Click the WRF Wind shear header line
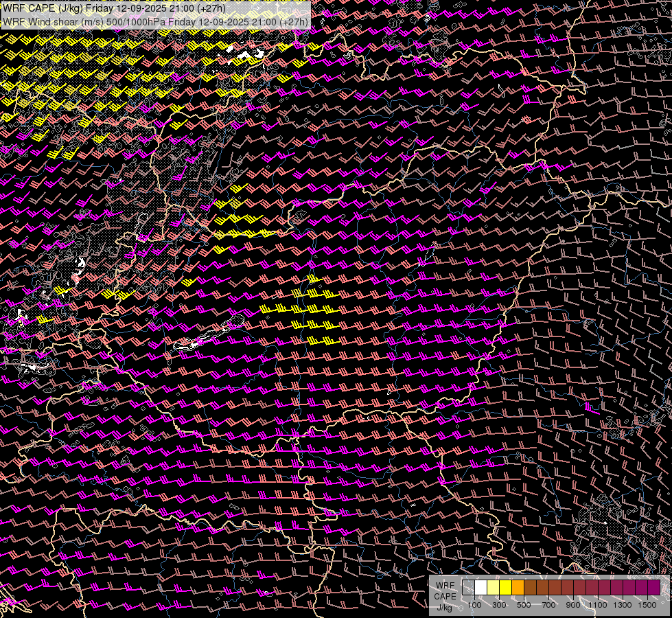 click(x=154, y=21)
